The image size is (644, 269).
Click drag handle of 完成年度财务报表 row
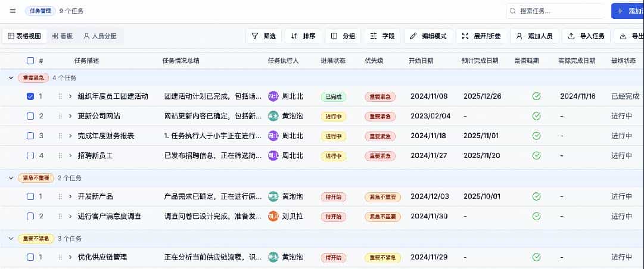(x=60, y=136)
